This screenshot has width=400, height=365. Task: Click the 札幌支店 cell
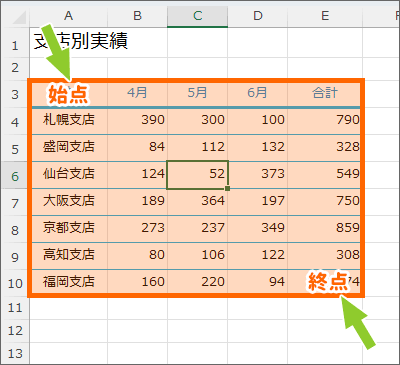click(68, 121)
